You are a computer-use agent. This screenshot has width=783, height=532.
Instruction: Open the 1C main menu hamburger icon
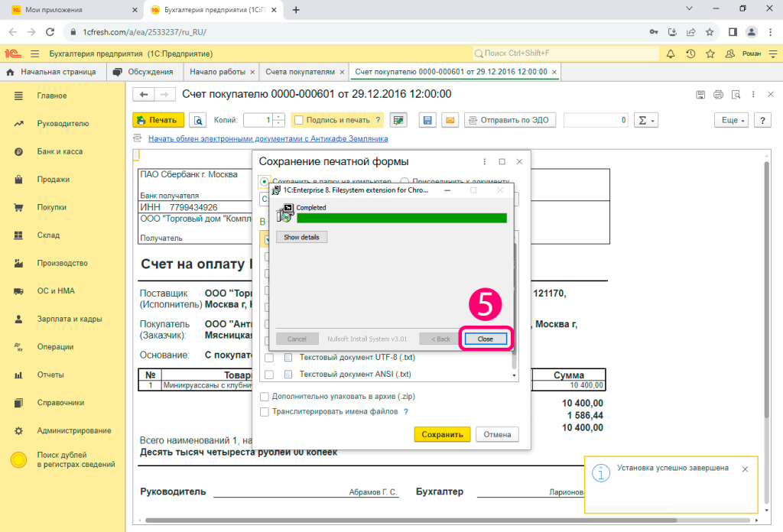click(x=35, y=54)
